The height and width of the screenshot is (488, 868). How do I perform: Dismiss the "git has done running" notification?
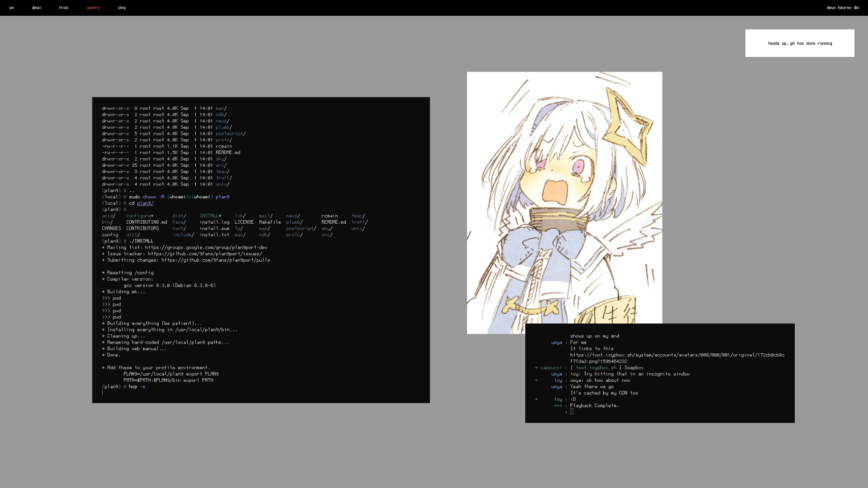click(x=799, y=43)
